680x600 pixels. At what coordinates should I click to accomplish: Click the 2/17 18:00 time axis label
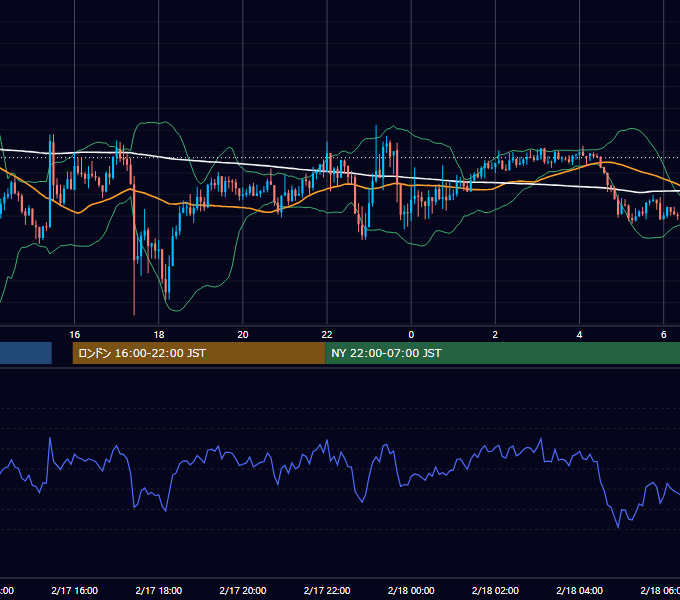[x=159, y=590]
